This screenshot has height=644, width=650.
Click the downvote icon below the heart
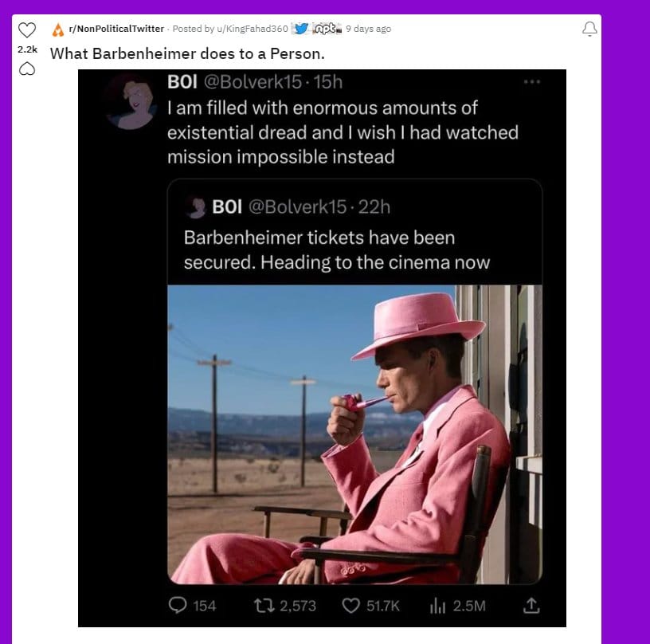[x=28, y=69]
